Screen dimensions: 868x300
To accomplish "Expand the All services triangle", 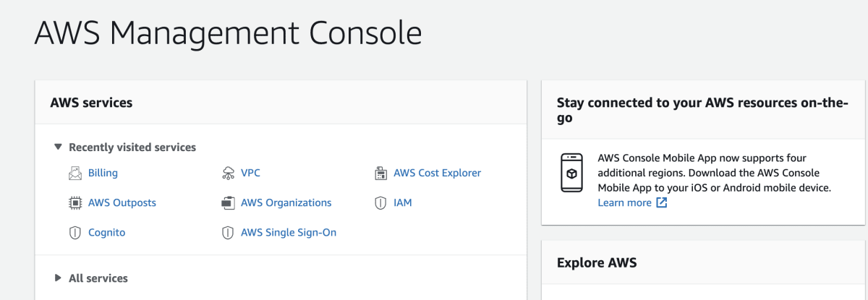I will [58, 278].
